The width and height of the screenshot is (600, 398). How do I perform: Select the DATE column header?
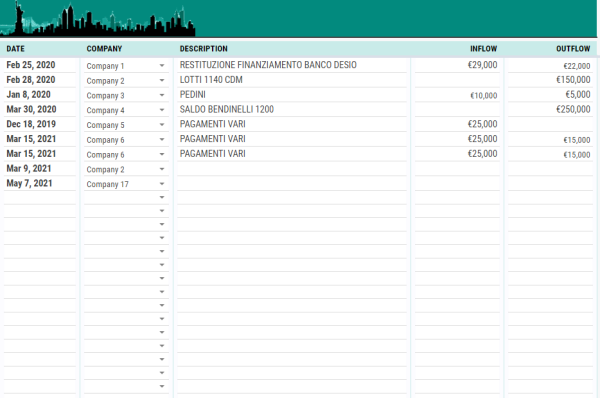click(x=15, y=49)
